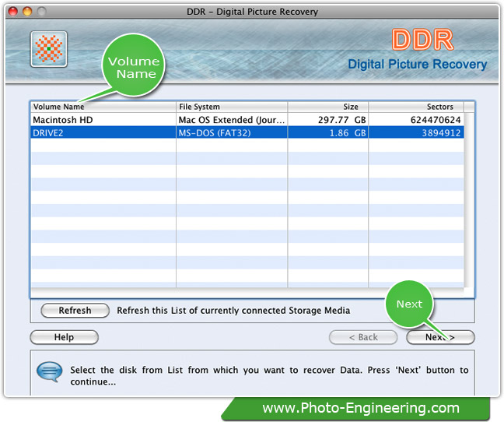
Task: Click the Mac OS Extended (Jour... cell
Action: 232,120
